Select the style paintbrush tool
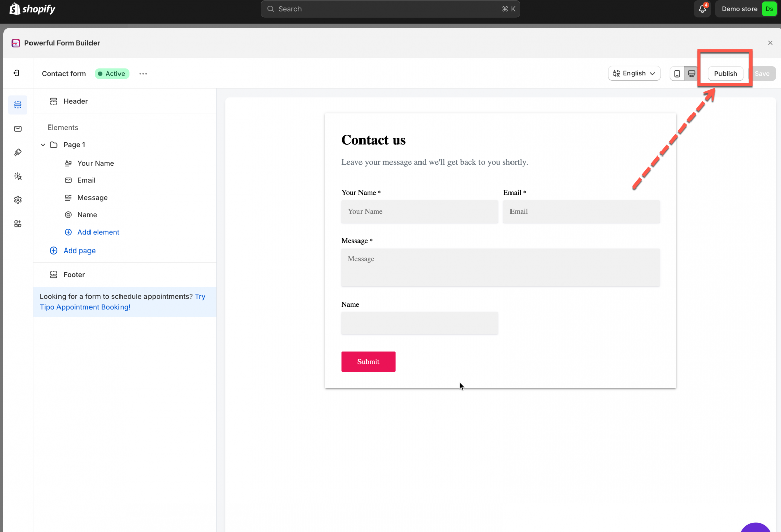 [x=17, y=152]
